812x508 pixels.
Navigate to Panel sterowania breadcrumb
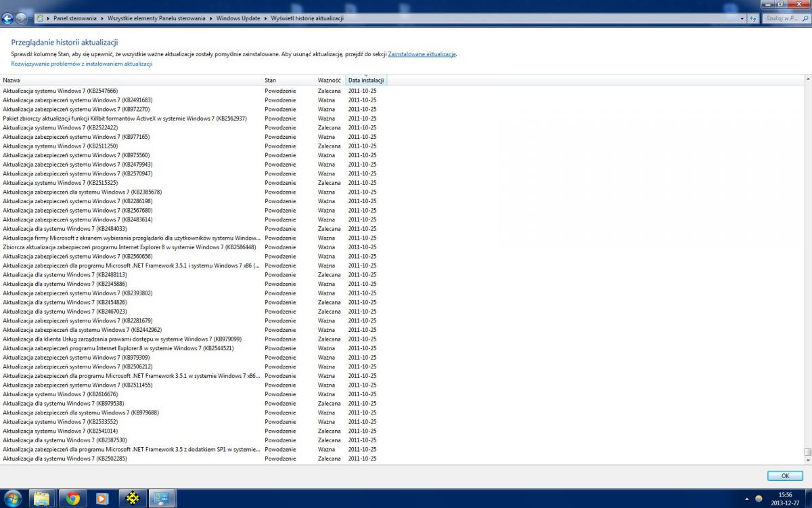(x=74, y=18)
